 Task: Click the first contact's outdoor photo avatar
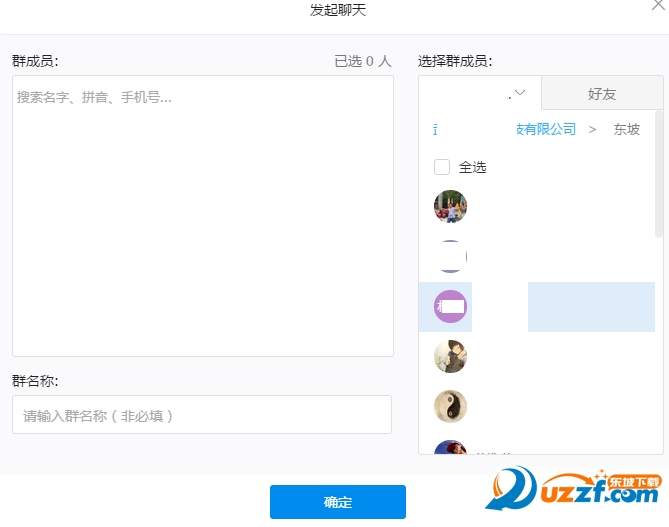450,207
